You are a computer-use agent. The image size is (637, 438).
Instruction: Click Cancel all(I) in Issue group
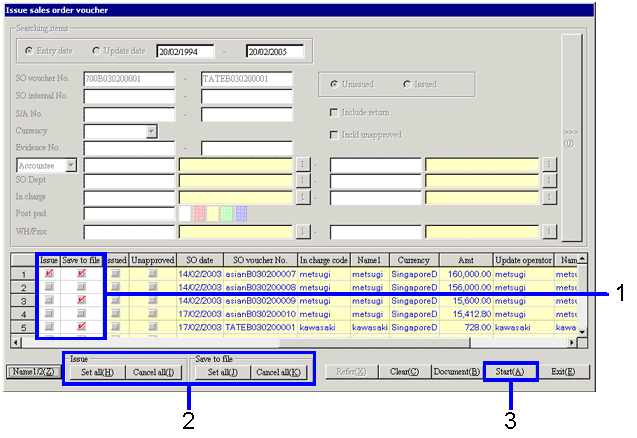point(154,372)
